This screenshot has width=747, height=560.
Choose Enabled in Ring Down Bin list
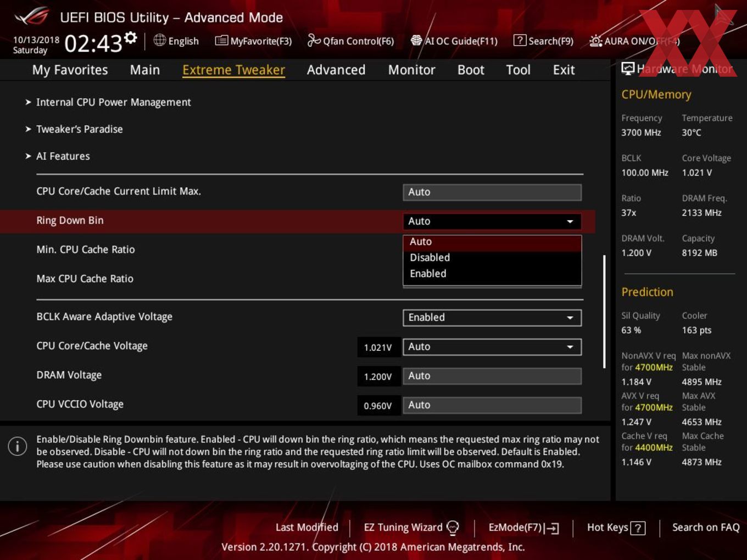(492, 273)
